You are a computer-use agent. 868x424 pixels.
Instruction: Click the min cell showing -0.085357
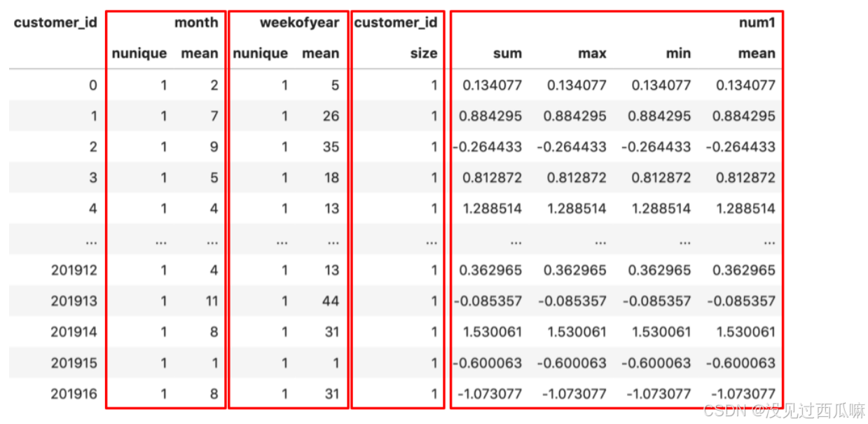659,301
